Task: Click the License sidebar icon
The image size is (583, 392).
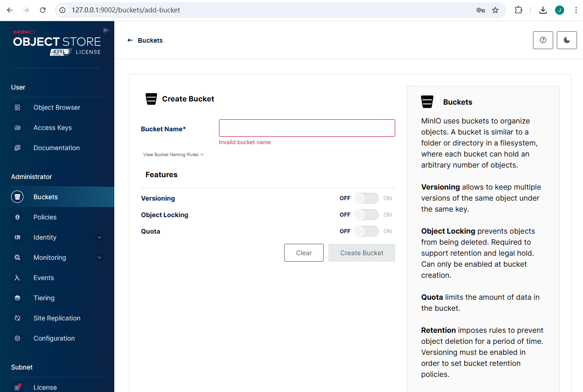Action: click(x=17, y=387)
